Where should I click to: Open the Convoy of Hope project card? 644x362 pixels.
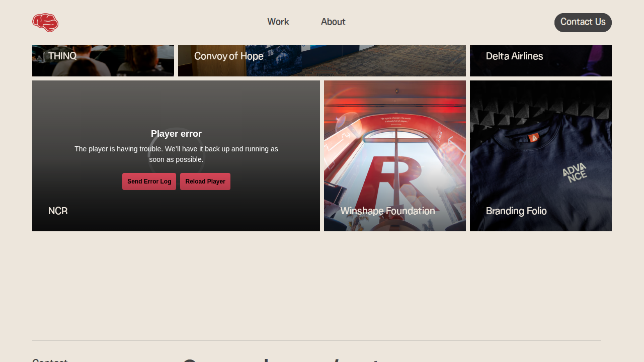click(x=322, y=61)
